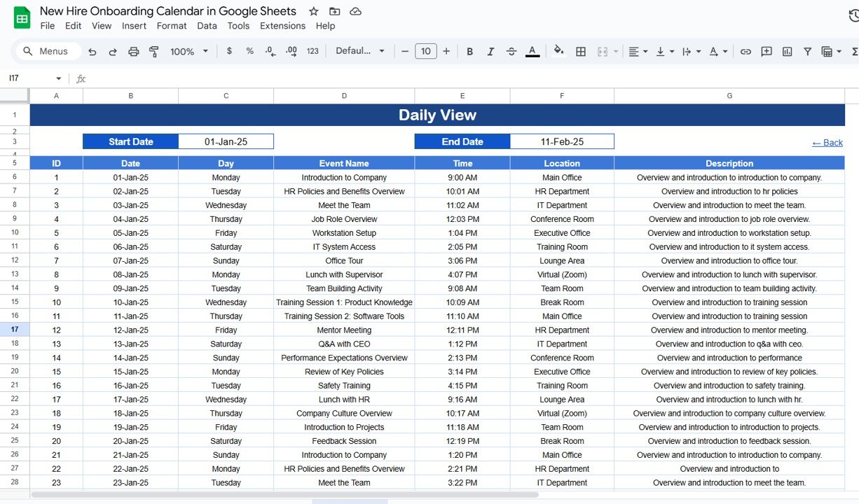
Task: Click the Menus search box
Action: (48, 51)
